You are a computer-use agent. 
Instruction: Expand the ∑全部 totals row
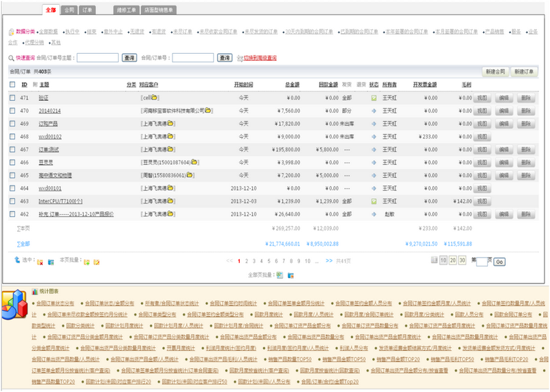pyautogui.click(x=23, y=243)
